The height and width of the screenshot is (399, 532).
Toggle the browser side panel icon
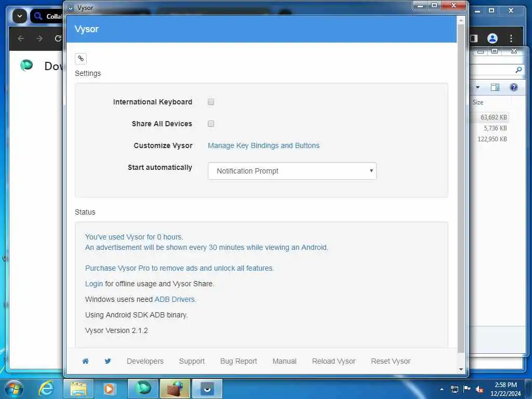click(x=474, y=38)
